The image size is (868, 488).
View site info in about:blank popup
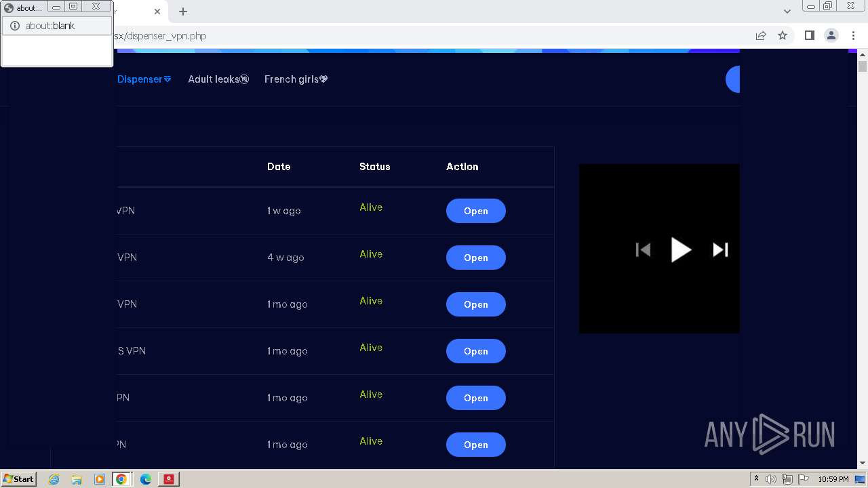(14, 26)
